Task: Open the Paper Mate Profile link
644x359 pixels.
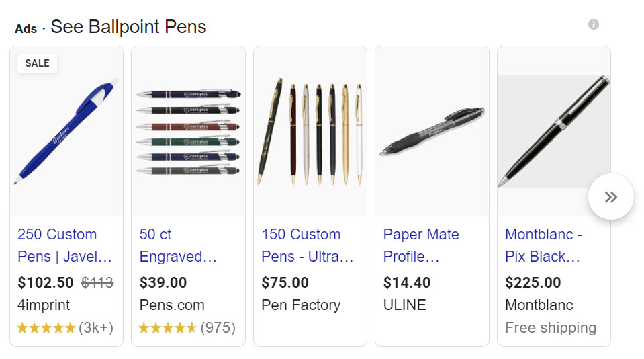Action: tap(421, 245)
